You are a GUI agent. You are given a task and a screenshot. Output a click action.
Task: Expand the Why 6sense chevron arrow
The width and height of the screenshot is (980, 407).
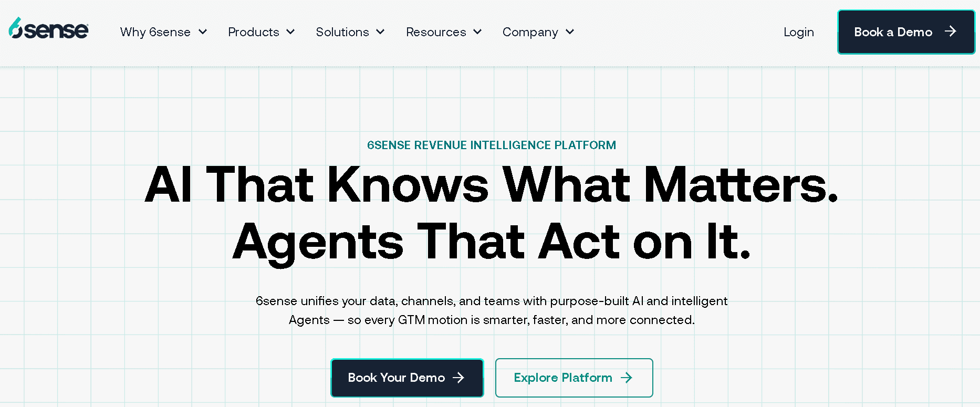click(x=203, y=32)
